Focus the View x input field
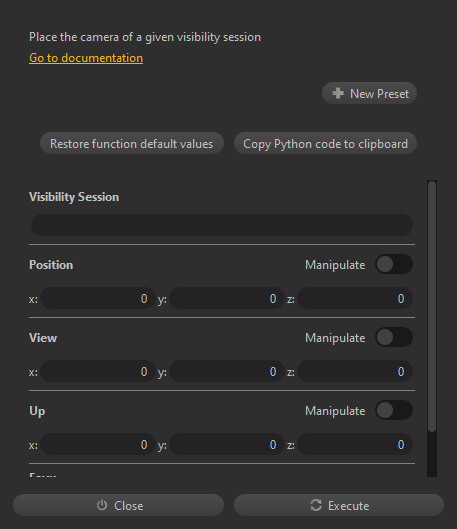The width and height of the screenshot is (457, 529). pos(98,371)
